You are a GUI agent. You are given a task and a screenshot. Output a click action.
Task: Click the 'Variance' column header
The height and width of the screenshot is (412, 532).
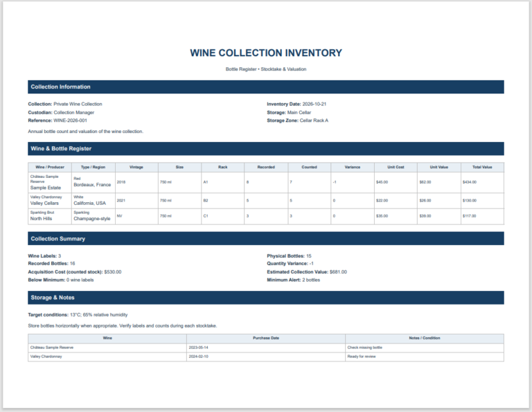[353, 167]
